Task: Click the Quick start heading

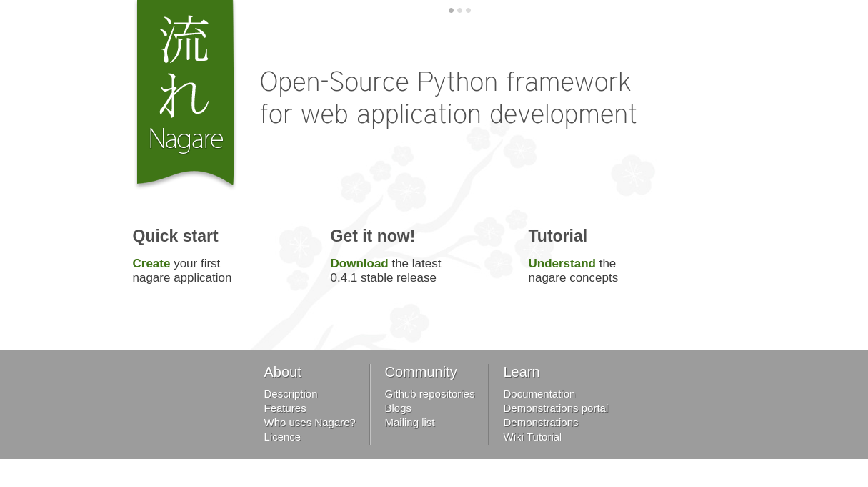Action: pyautogui.click(x=176, y=236)
